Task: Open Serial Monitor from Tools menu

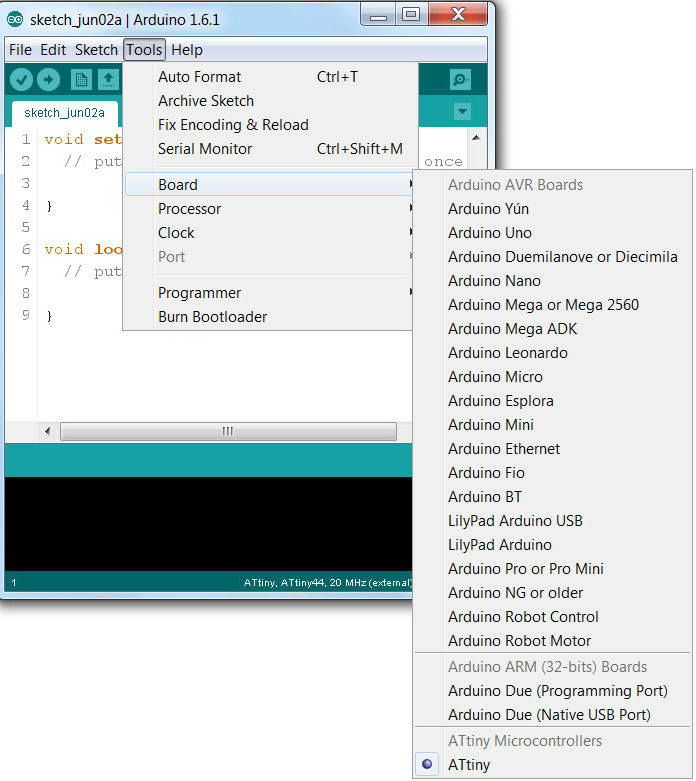Action: pos(269,148)
